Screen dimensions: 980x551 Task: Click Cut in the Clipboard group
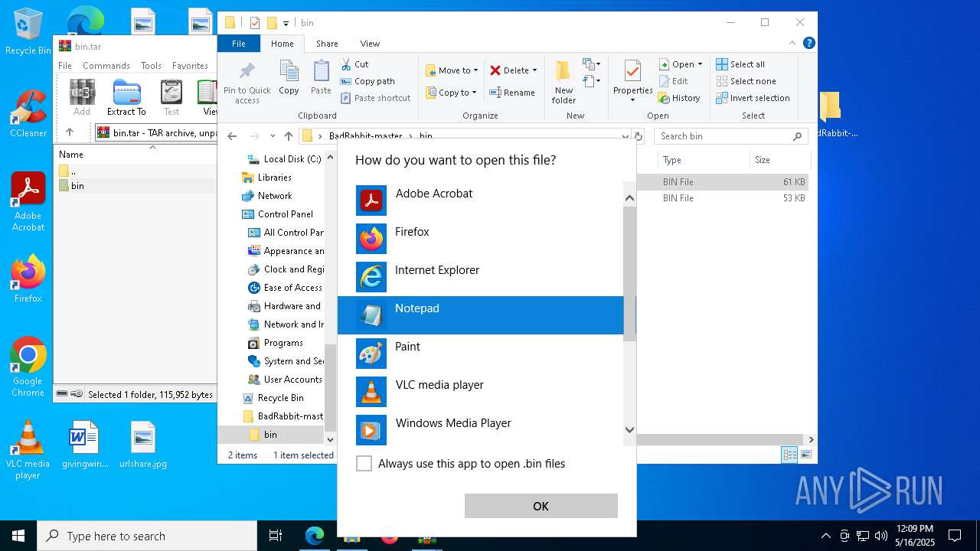click(x=354, y=64)
